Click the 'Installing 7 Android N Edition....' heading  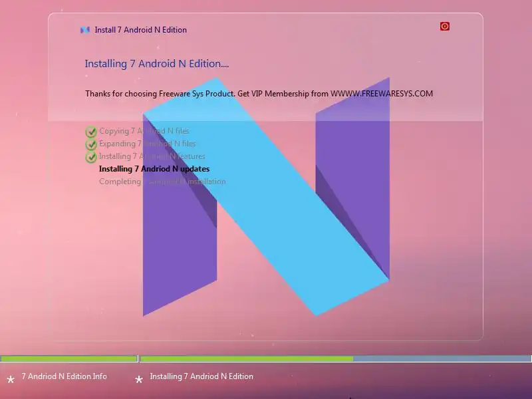point(157,64)
